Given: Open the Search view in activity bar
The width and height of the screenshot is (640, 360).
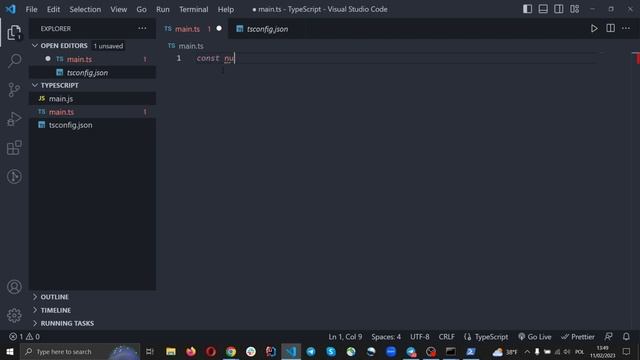Looking at the screenshot, I should 14,61.
